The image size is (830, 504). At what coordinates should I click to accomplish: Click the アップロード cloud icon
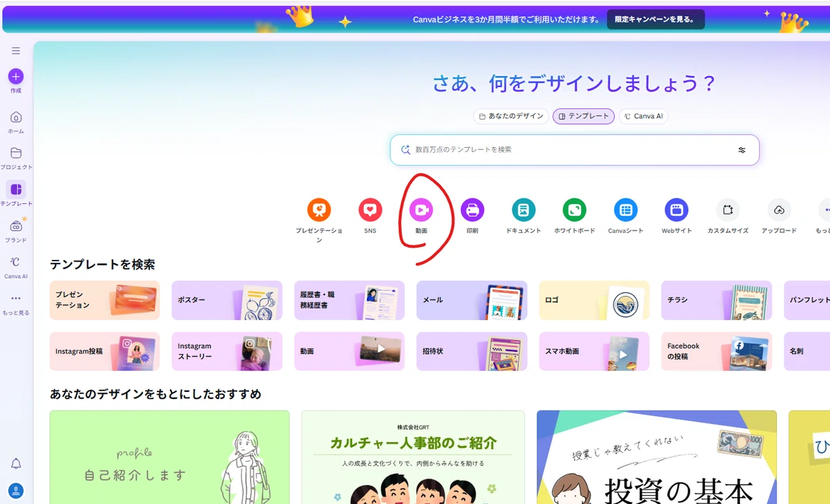point(779,209)
